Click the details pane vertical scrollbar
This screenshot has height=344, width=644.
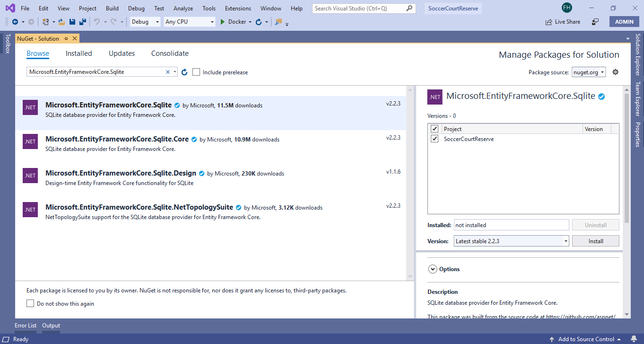pos(627,202)
